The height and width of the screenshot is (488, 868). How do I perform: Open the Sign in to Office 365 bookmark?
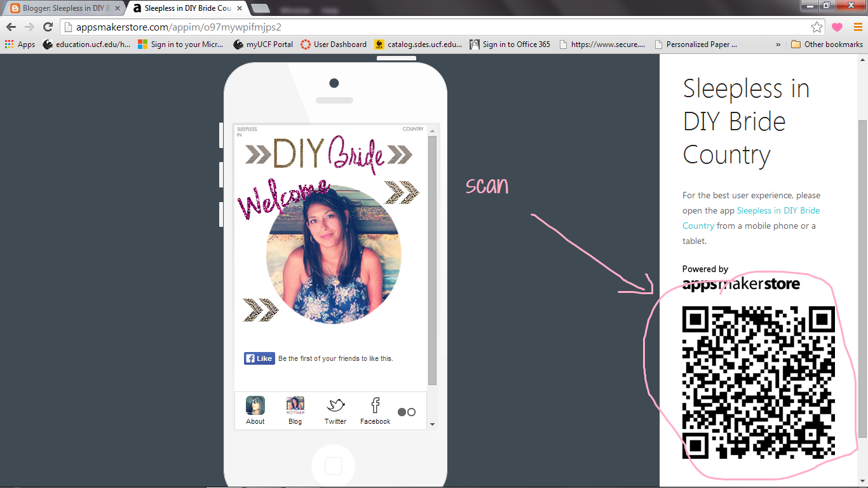click(x=510, y=44)
